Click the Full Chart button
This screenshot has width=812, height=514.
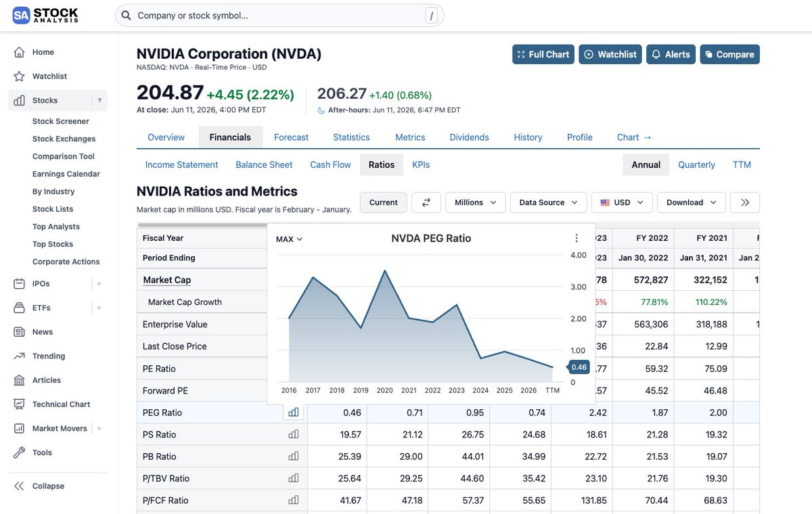coord(543,54)
